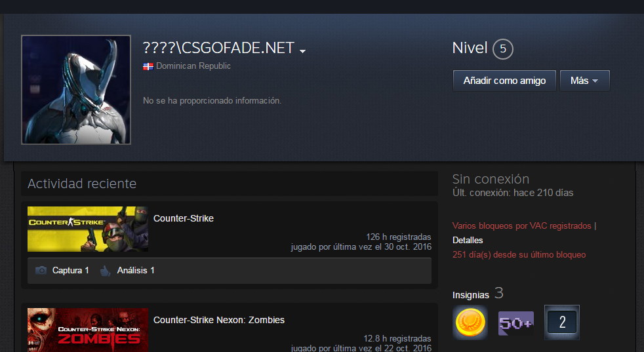Click the Dominican Republic flag icon
Screen dimensions: 644x352
[148, 66]
